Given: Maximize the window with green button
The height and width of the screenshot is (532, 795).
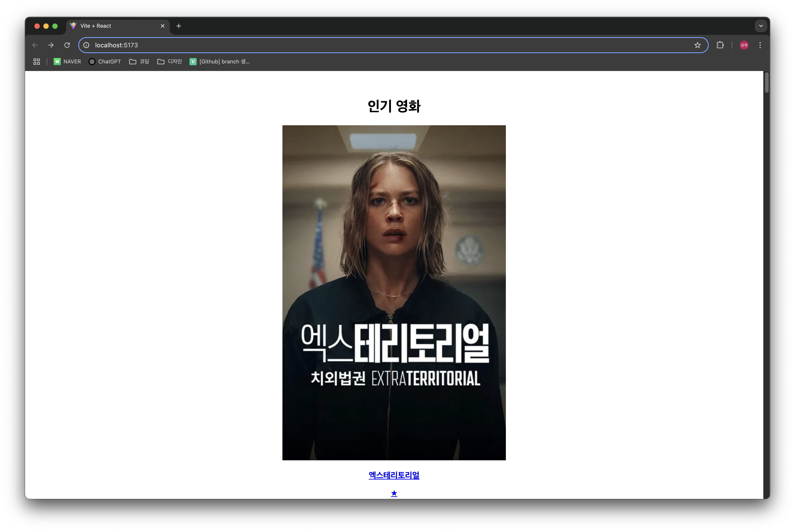Looking at the screenshot, I should (x=55, y=26).
